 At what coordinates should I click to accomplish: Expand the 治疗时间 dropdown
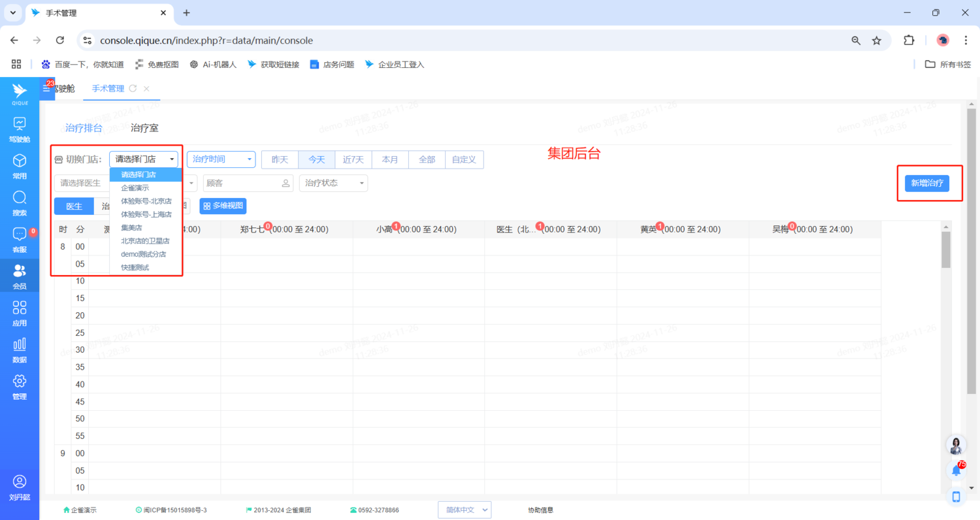(221, 159)
